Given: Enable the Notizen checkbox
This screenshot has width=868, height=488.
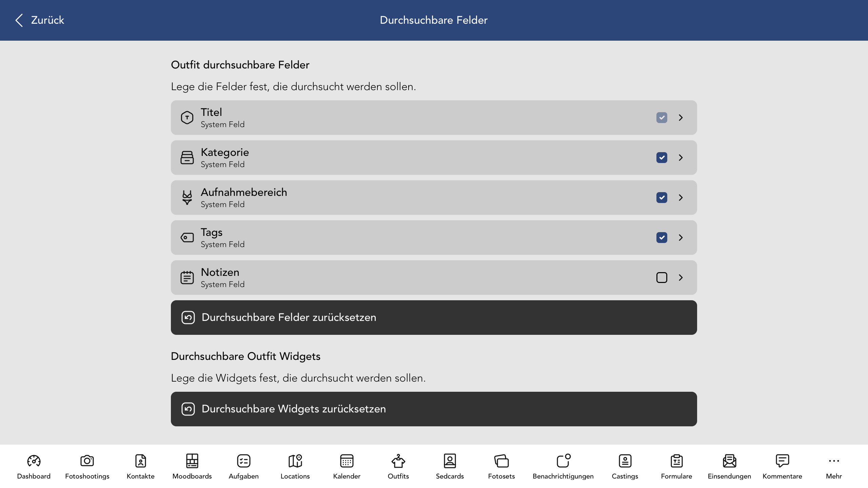Looking at the screenshot, I should (x=662, y=278).
